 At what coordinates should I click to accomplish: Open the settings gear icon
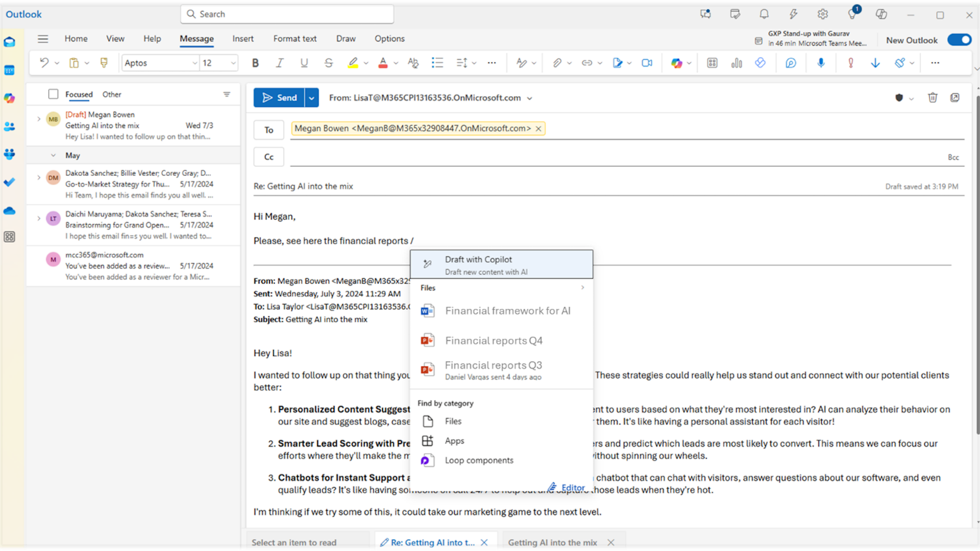click(x=823, y=14)
